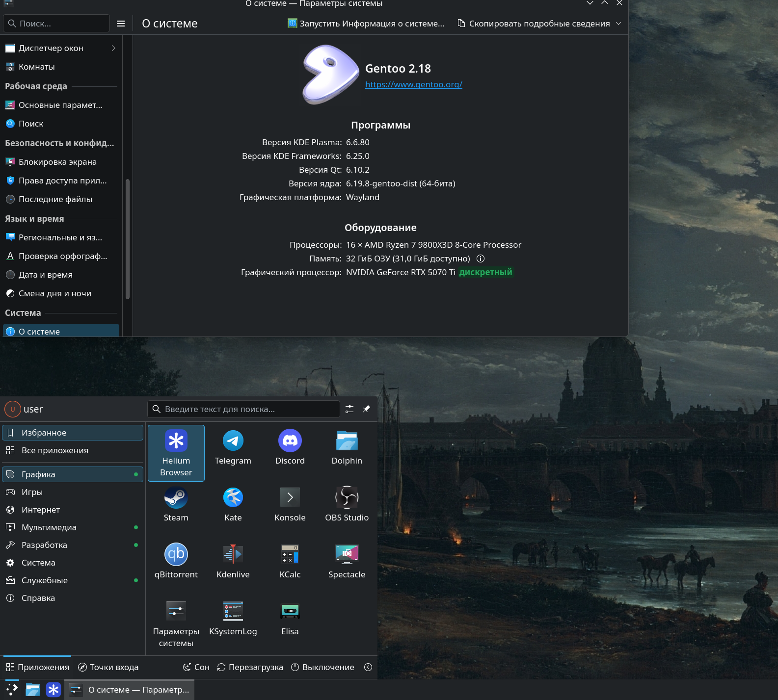The height and width of the screenshot is (700, 778).
Task: Open Поиск settings page
Action: point(61,124)
